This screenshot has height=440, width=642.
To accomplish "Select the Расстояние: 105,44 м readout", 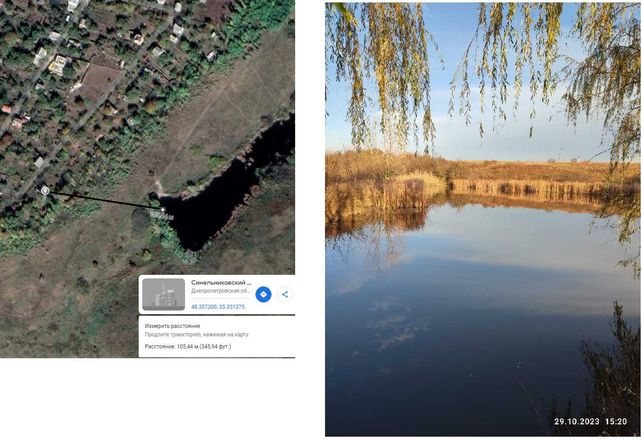I will coord(188,347).
